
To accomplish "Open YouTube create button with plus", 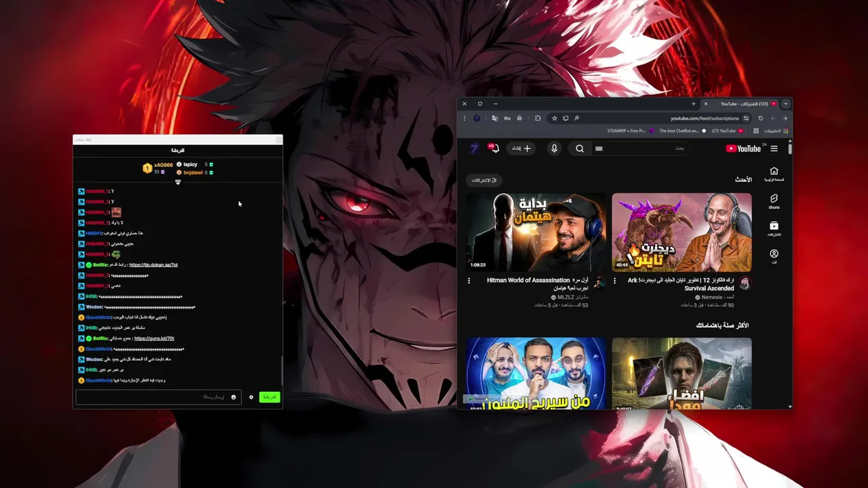I will [x=521, y=148].
